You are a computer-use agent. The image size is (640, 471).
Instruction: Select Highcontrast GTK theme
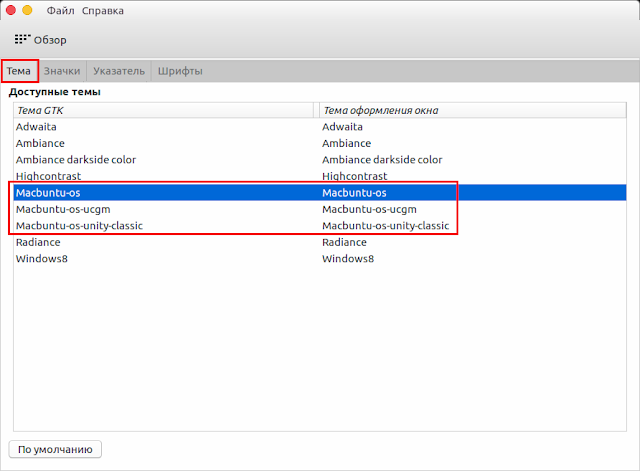48,176
